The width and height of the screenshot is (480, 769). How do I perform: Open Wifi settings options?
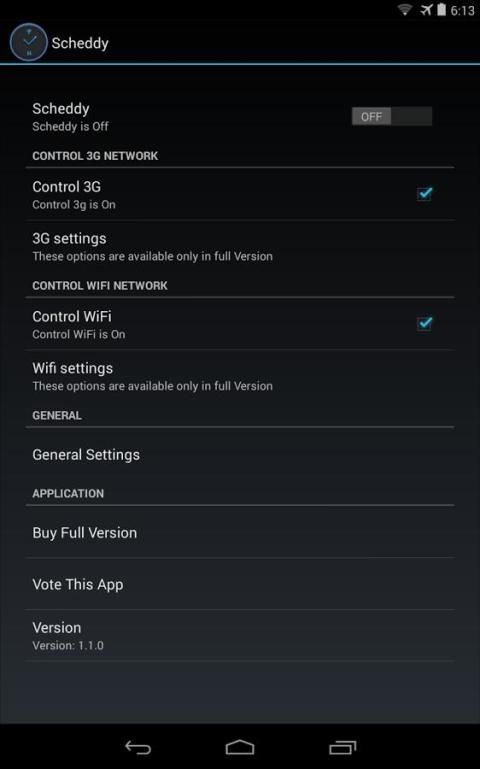pyautogui.click(x=240, y=376)
